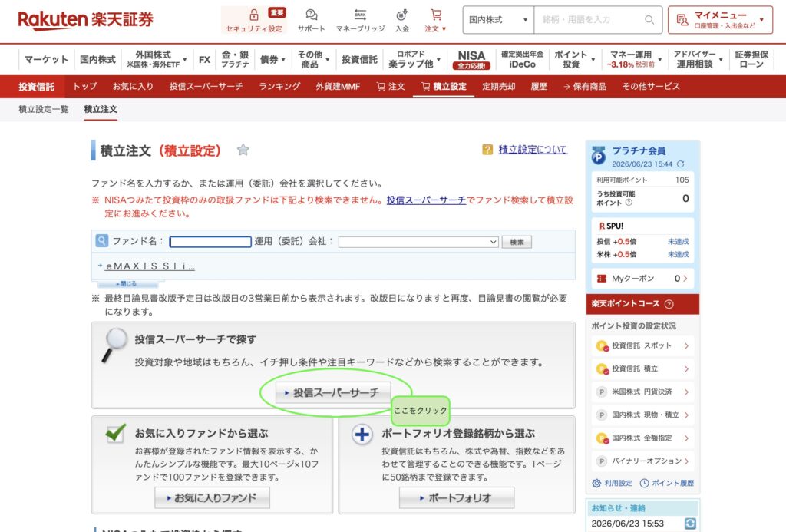Open バイナリーオプション point setting row
Screen dimensions: 786x532
click(642, 461)
